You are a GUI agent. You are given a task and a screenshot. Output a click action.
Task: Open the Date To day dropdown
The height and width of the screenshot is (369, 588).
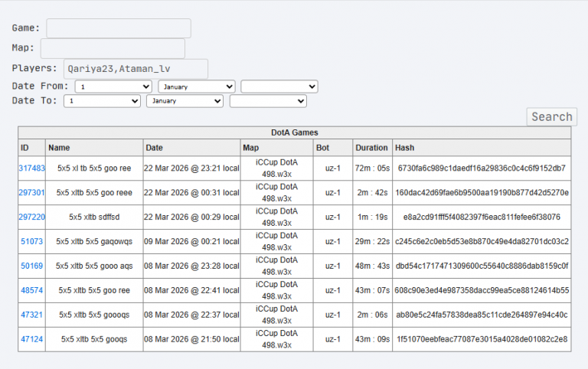click(x=102, y=101)
